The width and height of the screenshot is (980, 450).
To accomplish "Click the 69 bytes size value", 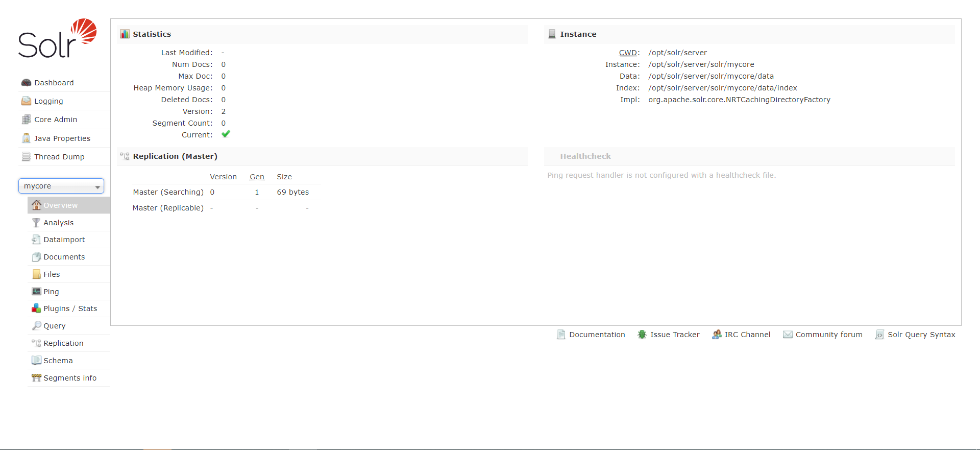I will click(x=293, y=192).
